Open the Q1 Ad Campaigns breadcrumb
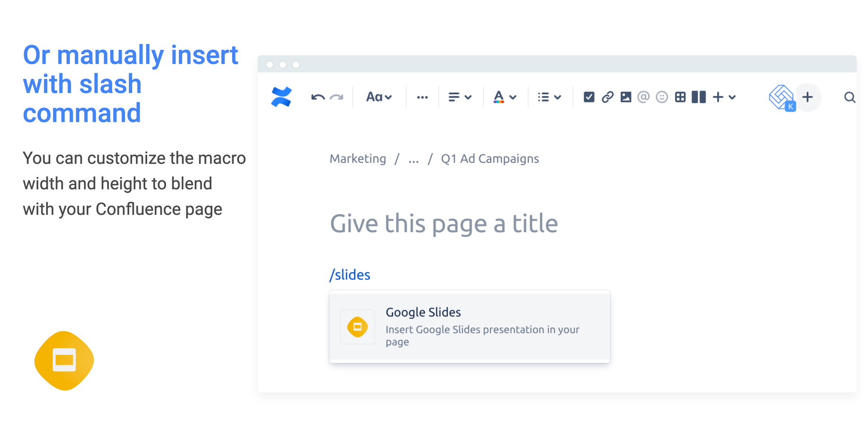The height and width of the screenshot is (425, 868). click(490, 159)
